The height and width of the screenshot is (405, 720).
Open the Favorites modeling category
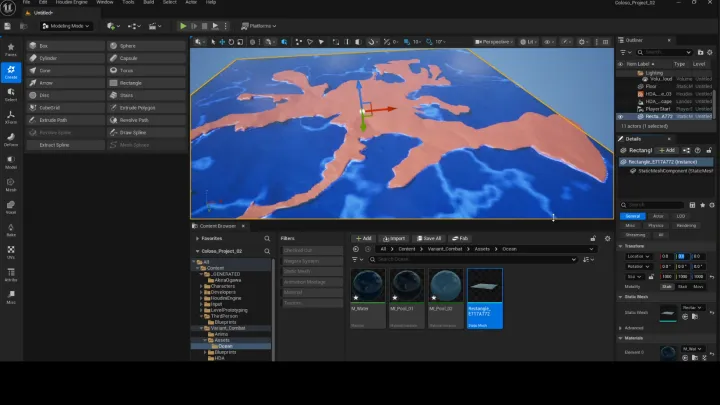pos(11,50)
